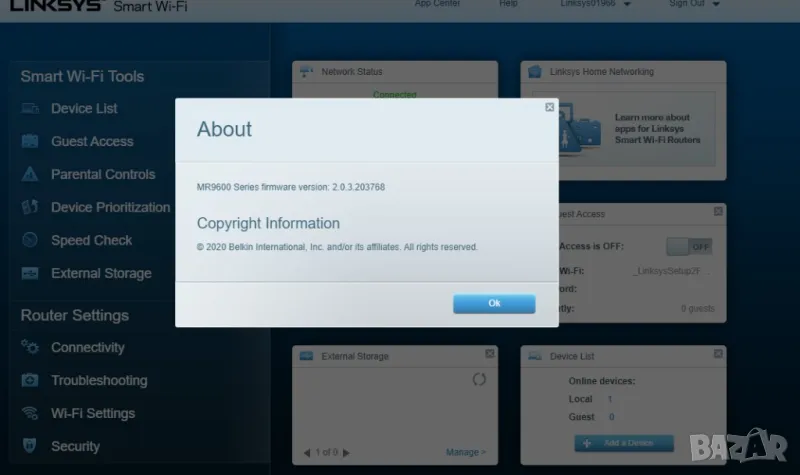Open the Manage link in External Storage

point(465,453)
